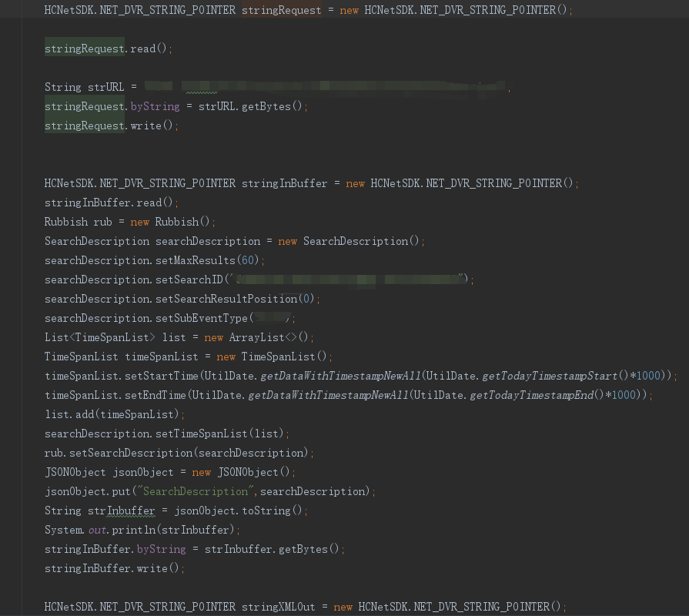Click getTodayTimestampEnd() method call
This screenshot has width=689, height=616.
click(537, 396)
